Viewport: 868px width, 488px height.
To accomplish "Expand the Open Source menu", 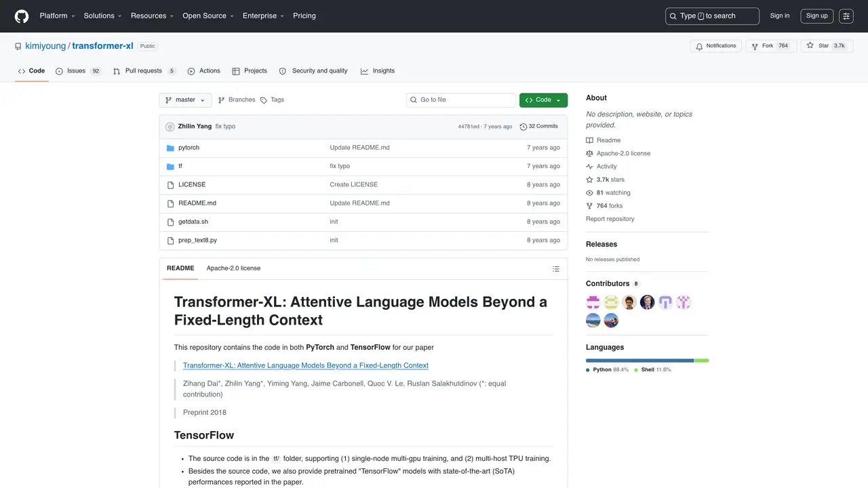I will (208, 16).
